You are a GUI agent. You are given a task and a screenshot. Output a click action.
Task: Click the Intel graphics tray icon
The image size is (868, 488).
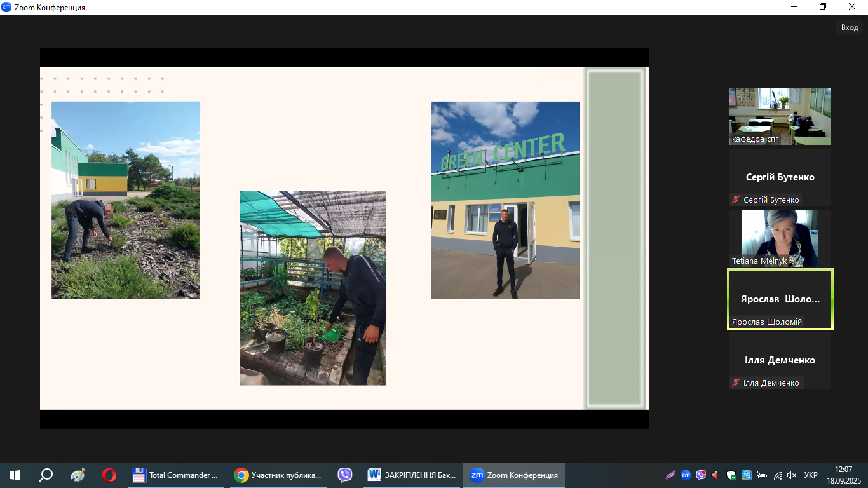click(747, 475)
